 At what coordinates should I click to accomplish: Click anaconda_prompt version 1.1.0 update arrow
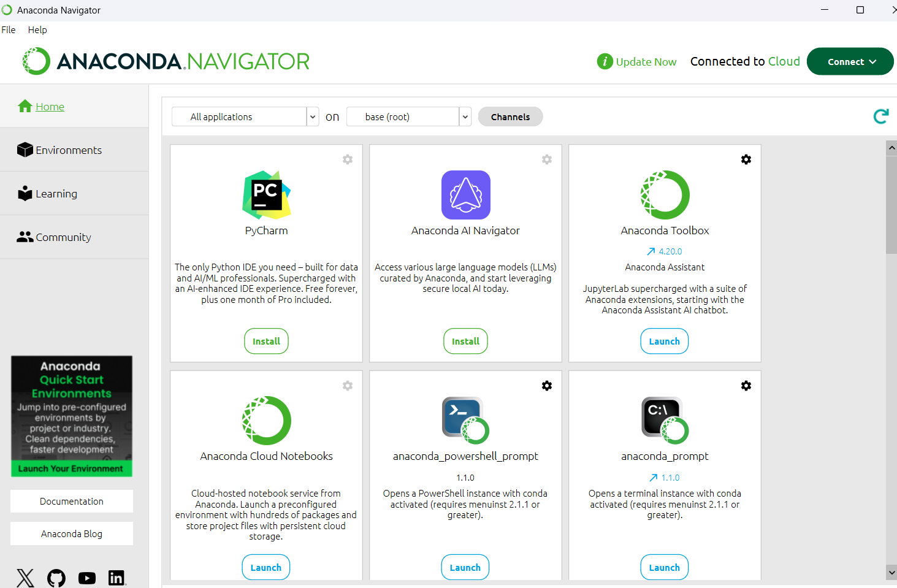pos(654,478)
